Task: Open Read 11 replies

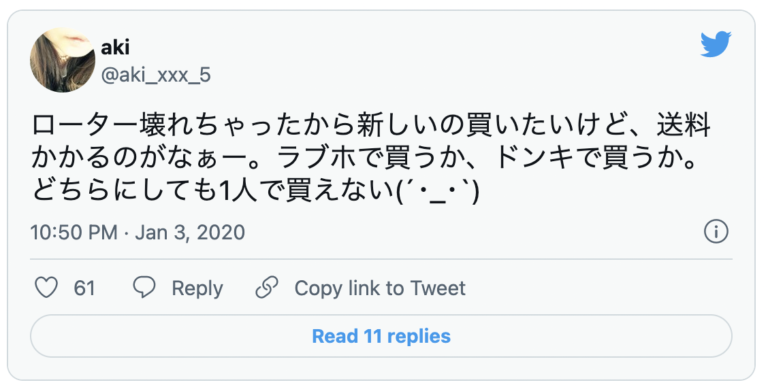Action: click(381, 336)
